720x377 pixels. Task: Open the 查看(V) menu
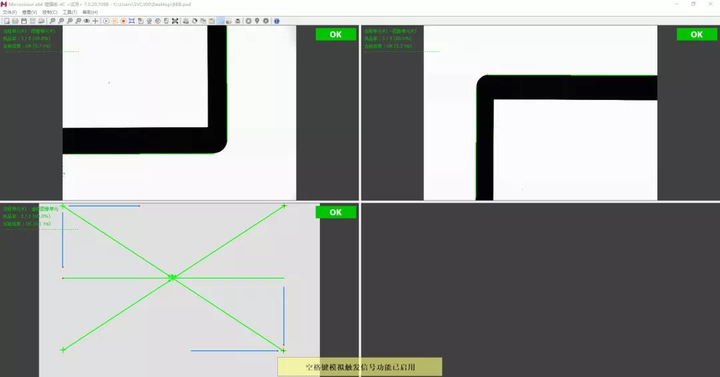pos(29,12)
